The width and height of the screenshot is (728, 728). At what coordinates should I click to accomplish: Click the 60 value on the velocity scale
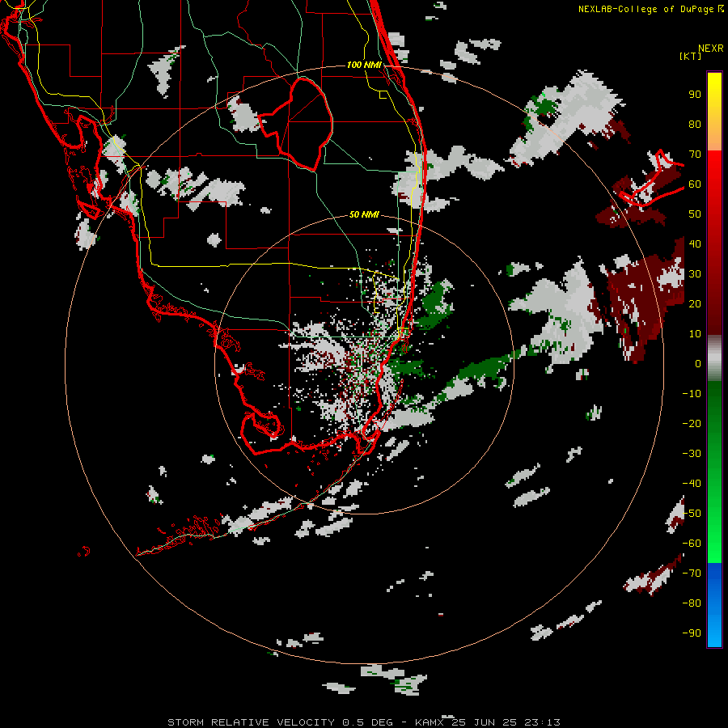coord(695,184)
